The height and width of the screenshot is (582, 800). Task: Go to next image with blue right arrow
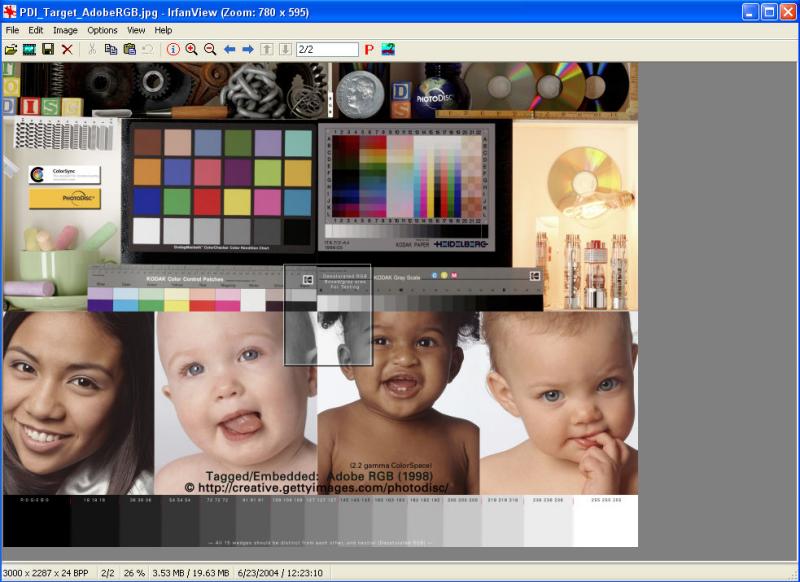pos(248,49)
